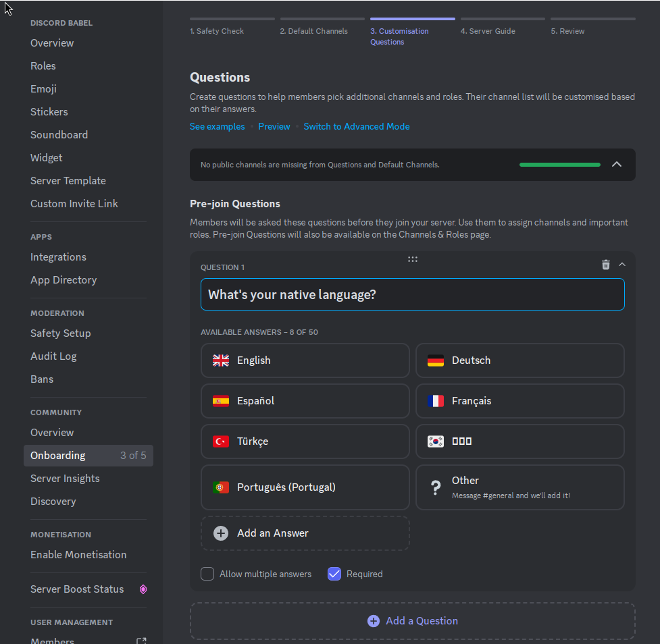This screenshot has width=660, height=644.
Task: Click the green progress bar in the banner
Action: (x=559, y=164)
